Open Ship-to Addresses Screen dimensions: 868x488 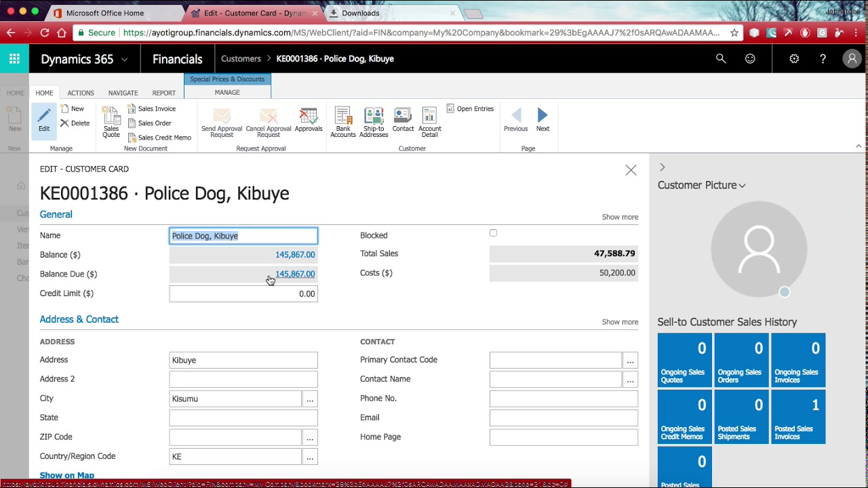click(374, 122)
